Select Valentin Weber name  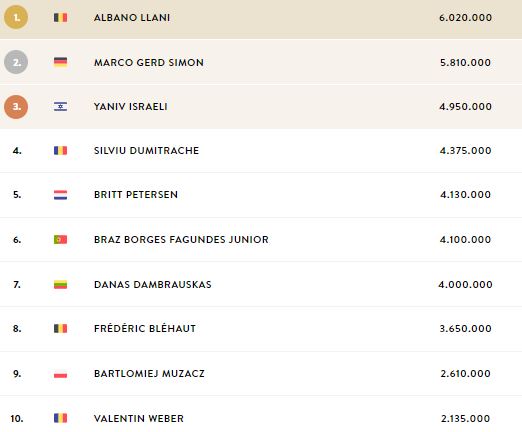[139, 418]
